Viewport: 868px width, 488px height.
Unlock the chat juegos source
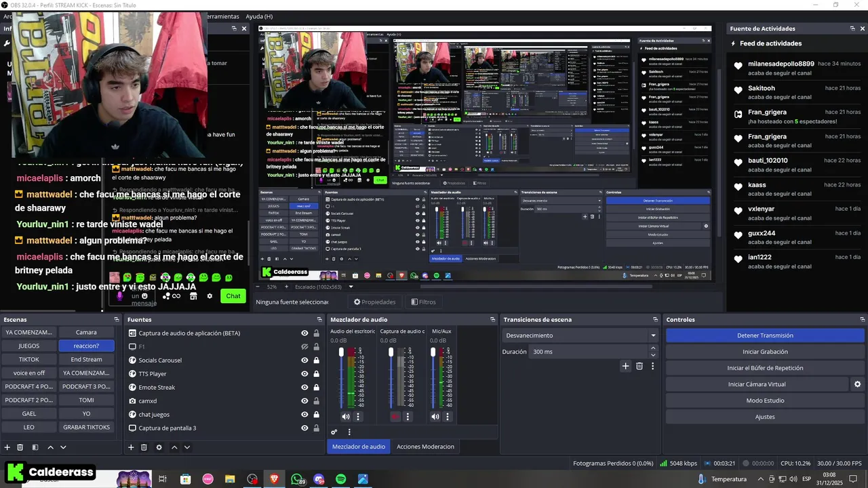point(316,415)
